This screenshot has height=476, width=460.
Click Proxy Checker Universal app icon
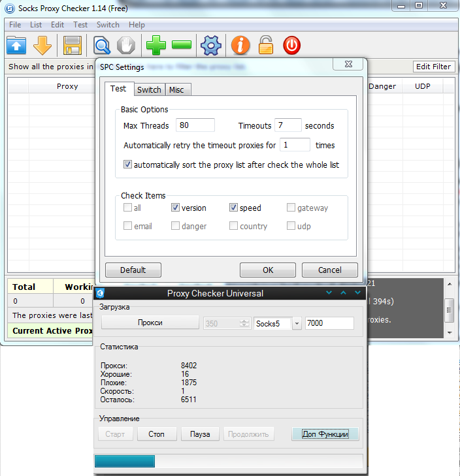click(x=100, y=293)
